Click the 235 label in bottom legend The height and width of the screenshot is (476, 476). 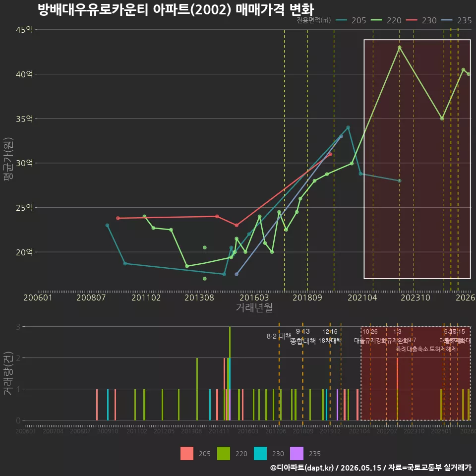(315, 454)
